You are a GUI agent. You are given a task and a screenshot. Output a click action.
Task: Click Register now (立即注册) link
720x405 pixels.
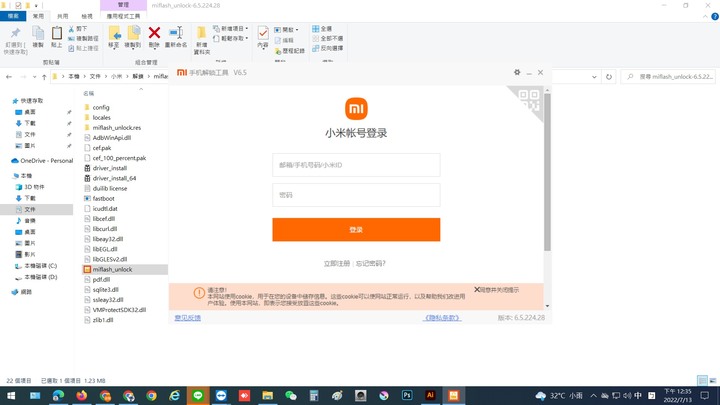pos(337,264)
